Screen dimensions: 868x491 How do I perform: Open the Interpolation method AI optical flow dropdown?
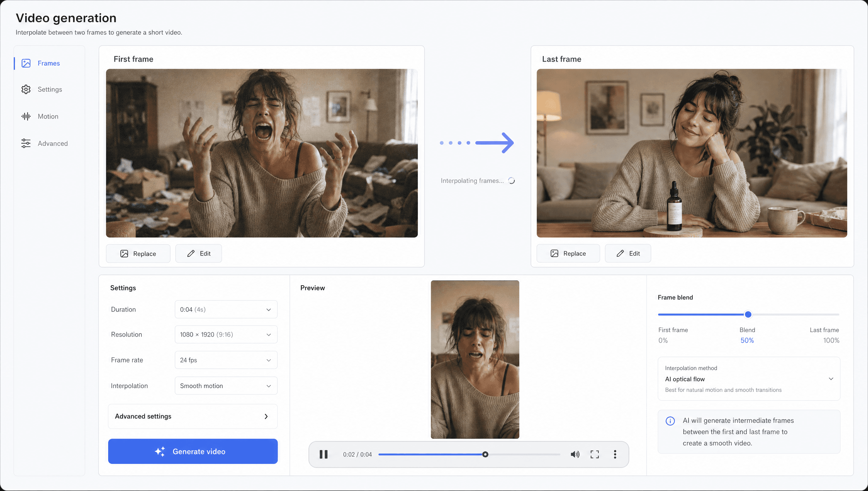pyautogui.click(x=749, y=379)
